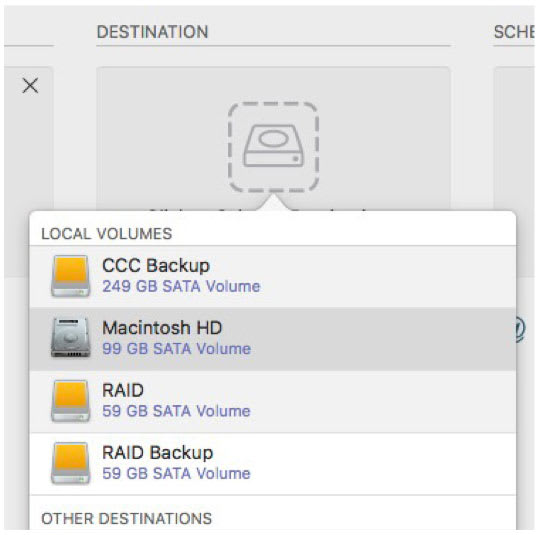Click the "Macintosh HD" volume name
The image size is (540, 535).
(x=162, y=328)
